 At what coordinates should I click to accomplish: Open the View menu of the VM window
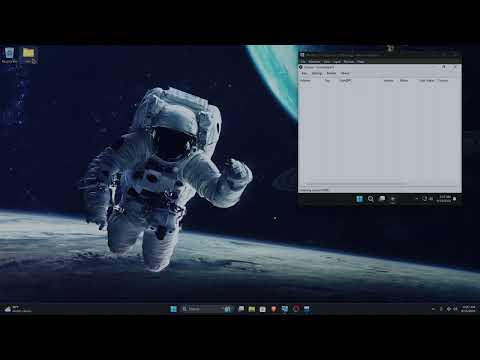pos(327,62)
